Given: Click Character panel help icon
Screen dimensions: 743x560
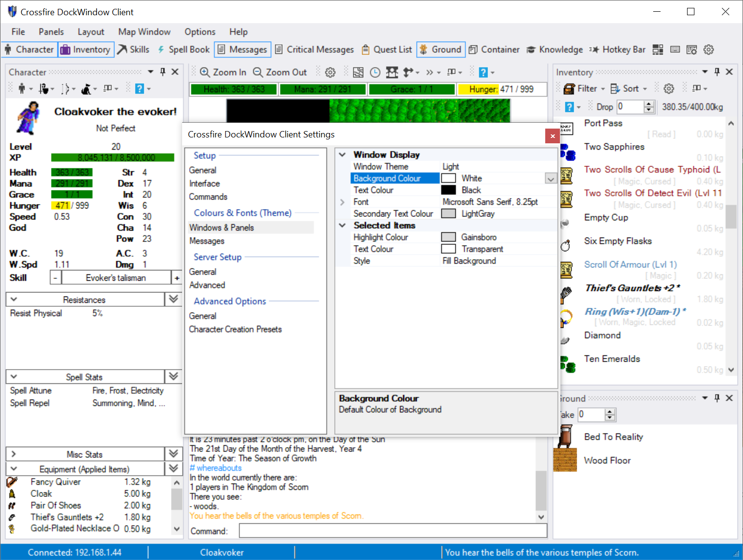Looking at the screenshot, I should pos(140,89).
